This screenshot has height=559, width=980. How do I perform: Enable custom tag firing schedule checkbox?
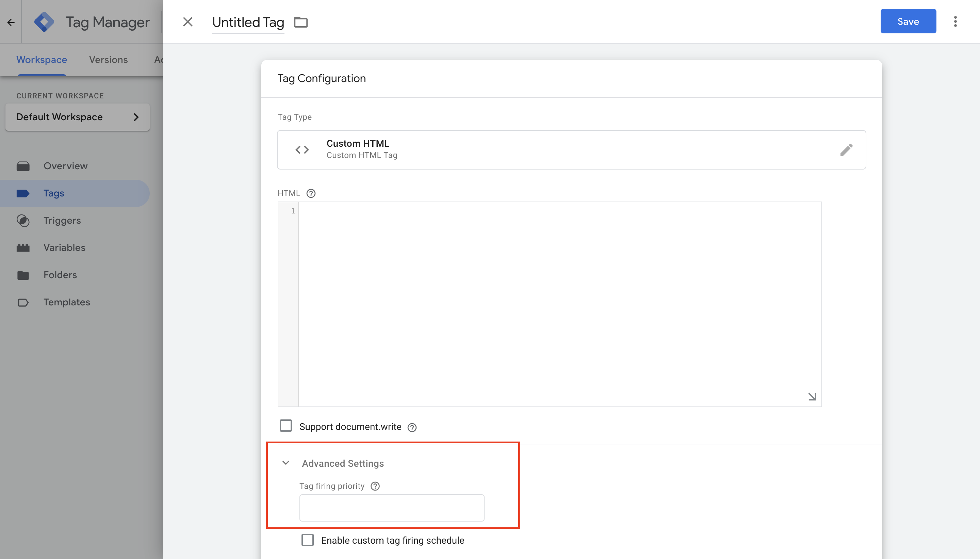[307, 540]
